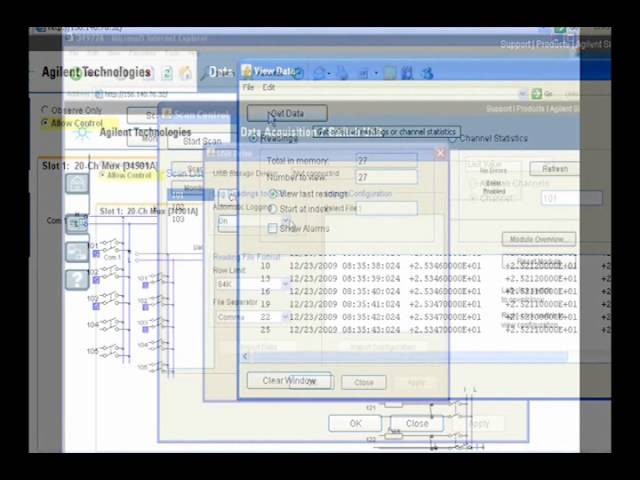Select the Observe Only radio button
640x480 pixels.
[x=45, y=110]
